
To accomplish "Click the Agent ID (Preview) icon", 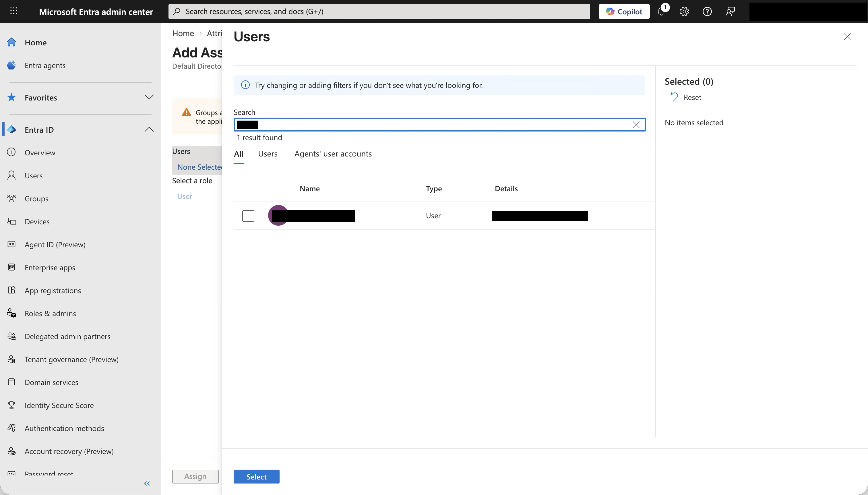I will coord(11,244).
